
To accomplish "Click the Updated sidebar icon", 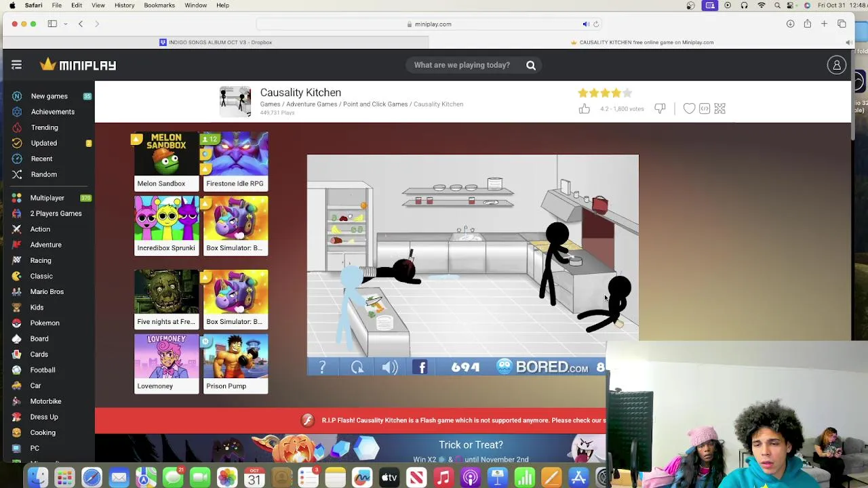I will [16, 143].
